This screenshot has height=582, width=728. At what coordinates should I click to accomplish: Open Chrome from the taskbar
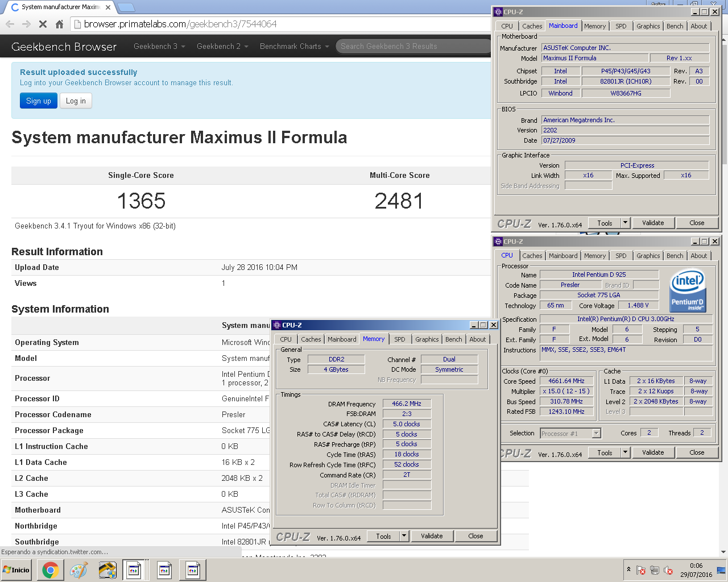50,570
